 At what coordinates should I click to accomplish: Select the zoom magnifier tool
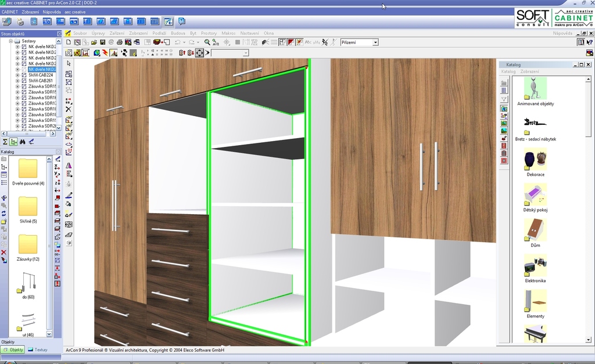click(x=207, y=42)
